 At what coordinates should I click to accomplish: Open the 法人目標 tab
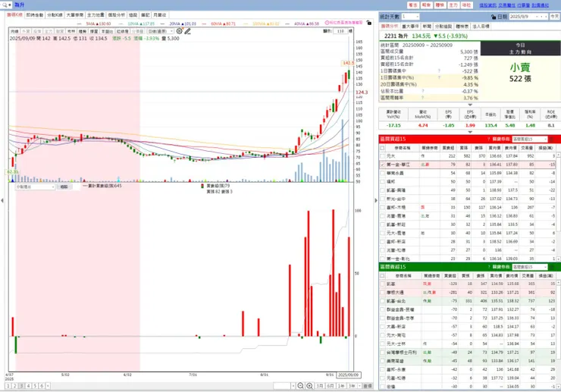point(481,27)
